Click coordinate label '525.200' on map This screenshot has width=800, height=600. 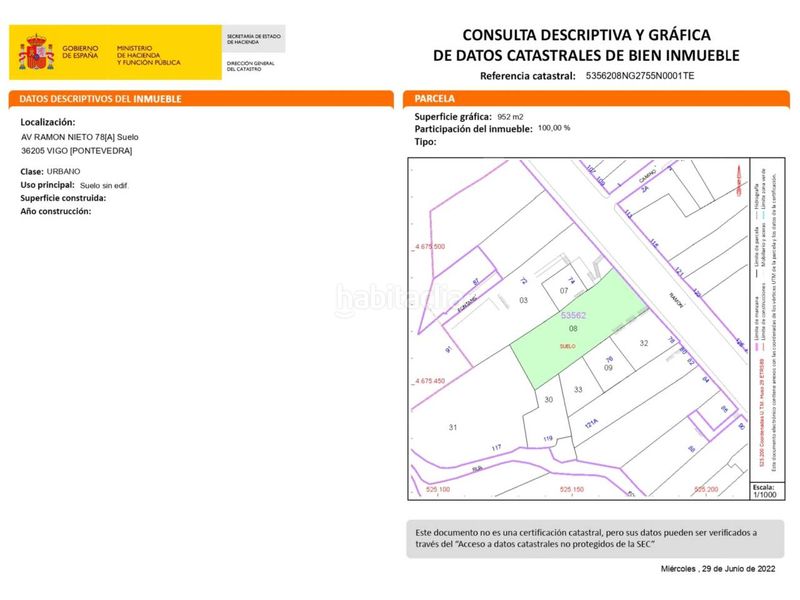click(x=706, y=490)
